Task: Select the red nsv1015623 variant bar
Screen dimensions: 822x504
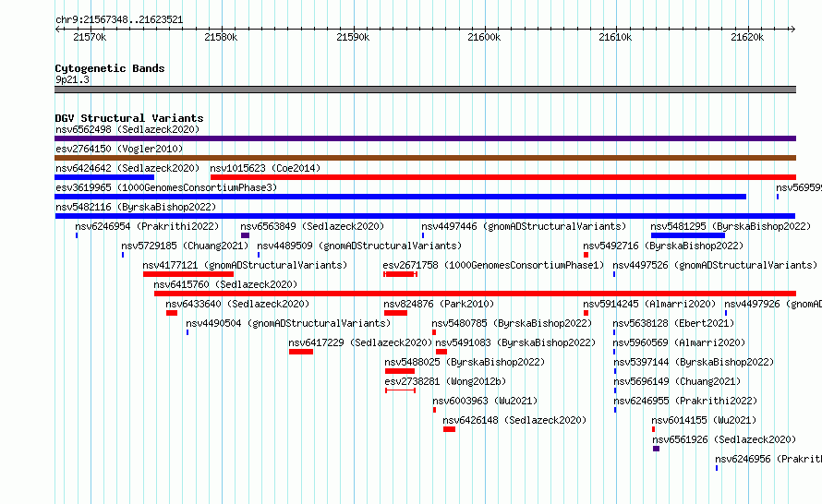Action: [503, 177]
